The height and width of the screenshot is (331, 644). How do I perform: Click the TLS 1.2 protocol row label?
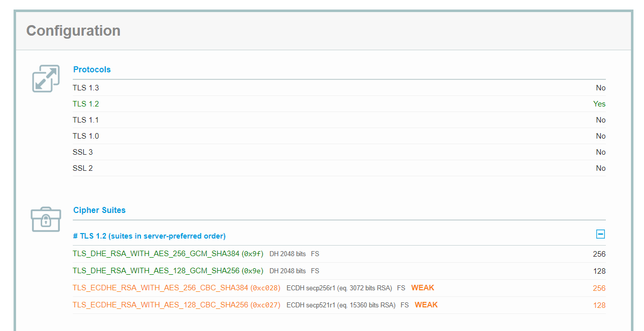pos(86,104)
